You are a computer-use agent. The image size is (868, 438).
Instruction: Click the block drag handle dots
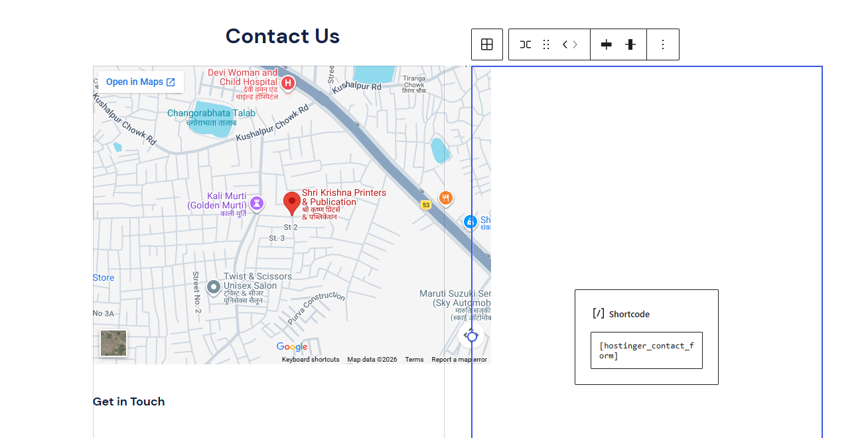546,44
